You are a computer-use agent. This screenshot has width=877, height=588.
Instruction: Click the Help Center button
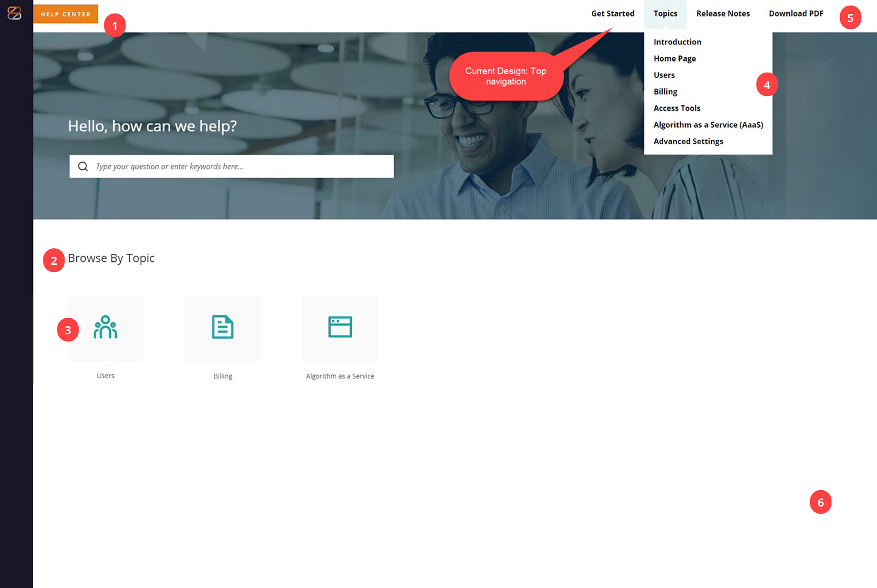point(66,14)
